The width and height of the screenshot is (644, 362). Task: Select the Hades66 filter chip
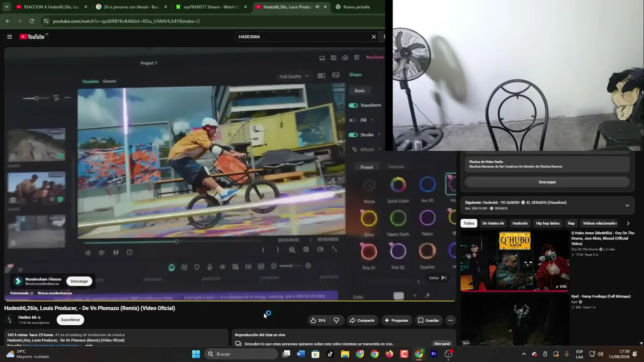pyautogui.click(x=520, y=223)
